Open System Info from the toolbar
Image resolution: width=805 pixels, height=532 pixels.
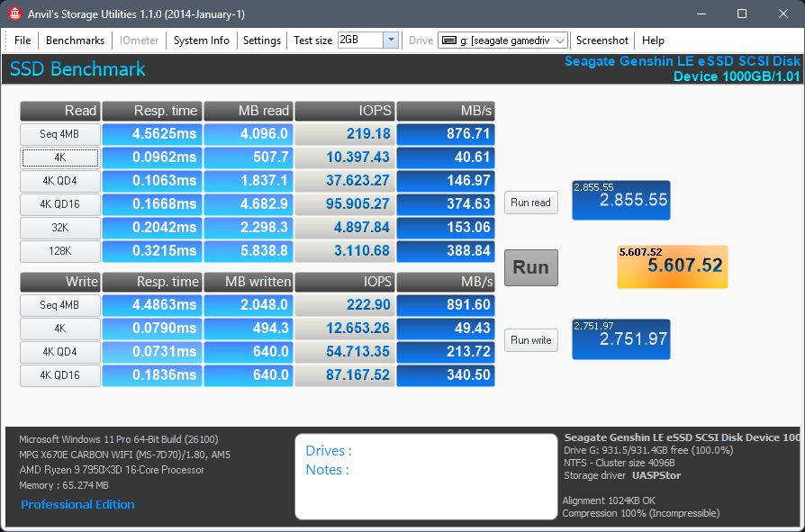click(x=201, y=41)
